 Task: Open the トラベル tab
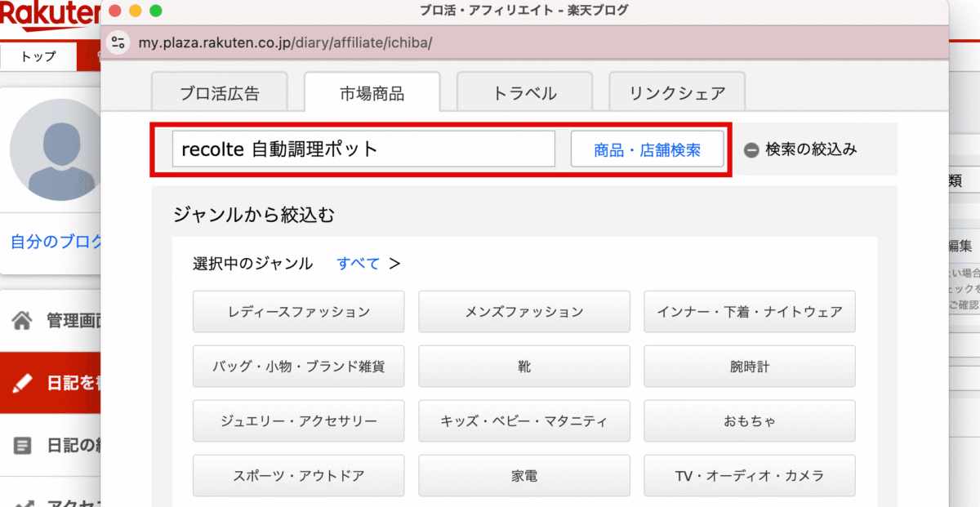(524, 93)
